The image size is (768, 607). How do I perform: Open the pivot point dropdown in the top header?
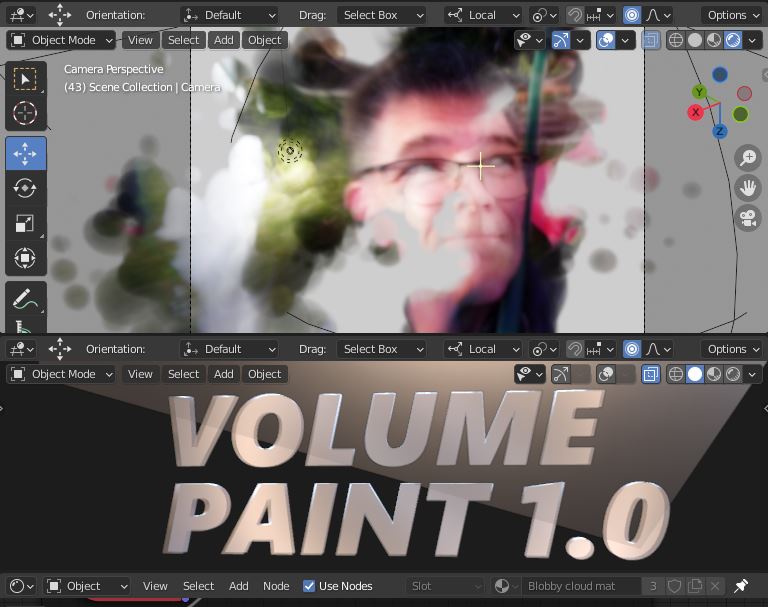(544, 16)
